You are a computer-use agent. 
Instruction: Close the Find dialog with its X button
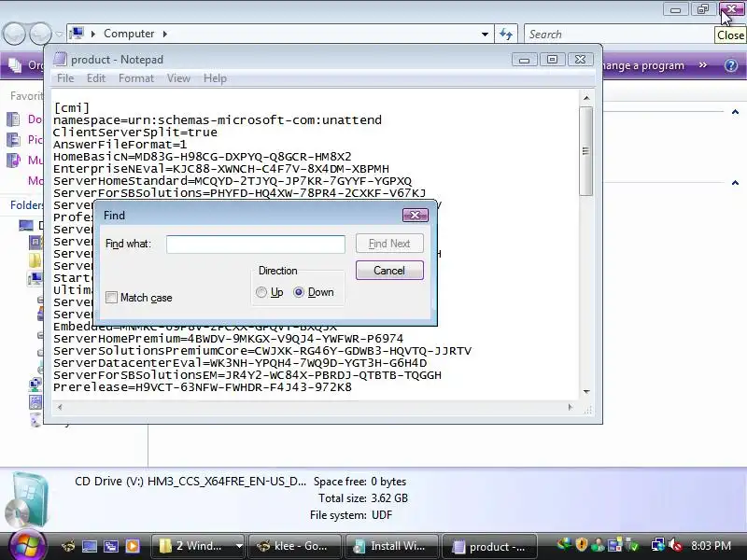pyautogui.click(x=415, y=216)
